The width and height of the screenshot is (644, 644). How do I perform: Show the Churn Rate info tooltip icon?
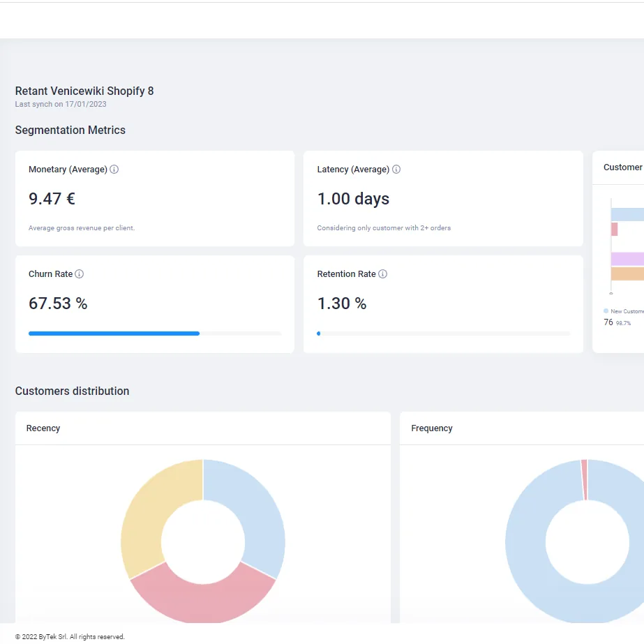click(80, 274)
